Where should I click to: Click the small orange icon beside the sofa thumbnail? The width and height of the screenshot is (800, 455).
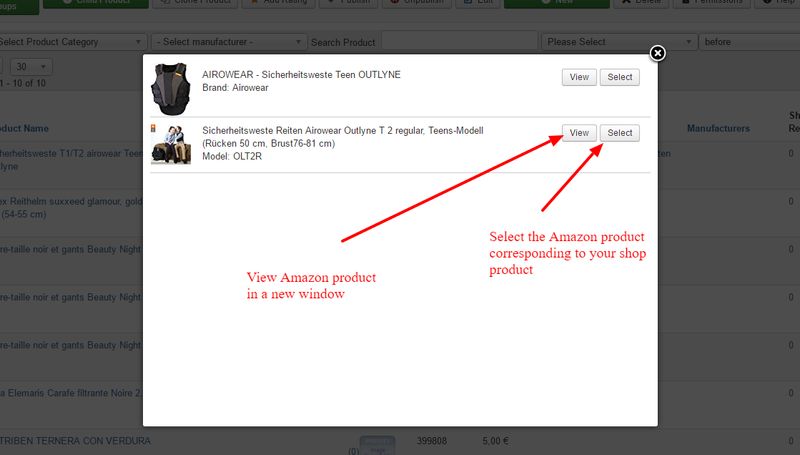pos(153,128)
